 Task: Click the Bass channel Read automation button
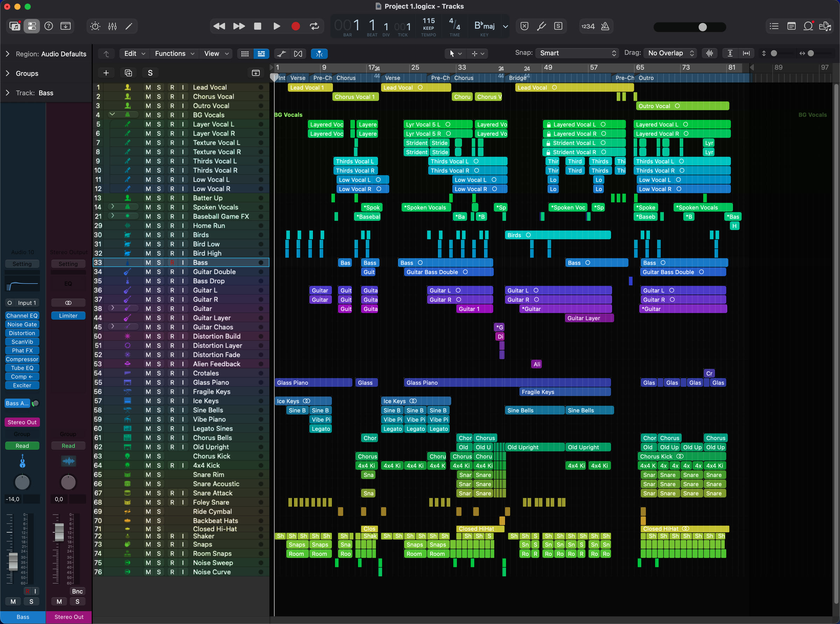[x=22, y=446]
